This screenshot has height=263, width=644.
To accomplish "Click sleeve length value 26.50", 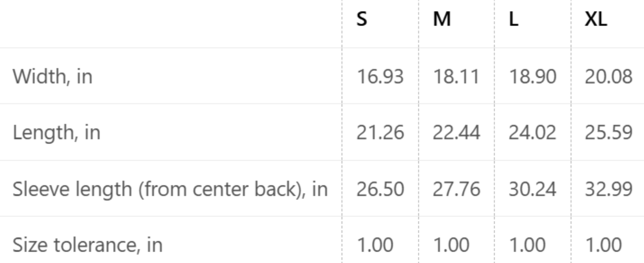I will pyautogui.click(x=380, y=189).
